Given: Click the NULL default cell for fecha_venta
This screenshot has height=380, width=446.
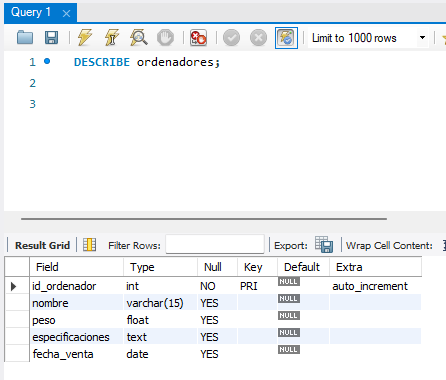Looking at the screenshot, I should click(x=303, y=354).
